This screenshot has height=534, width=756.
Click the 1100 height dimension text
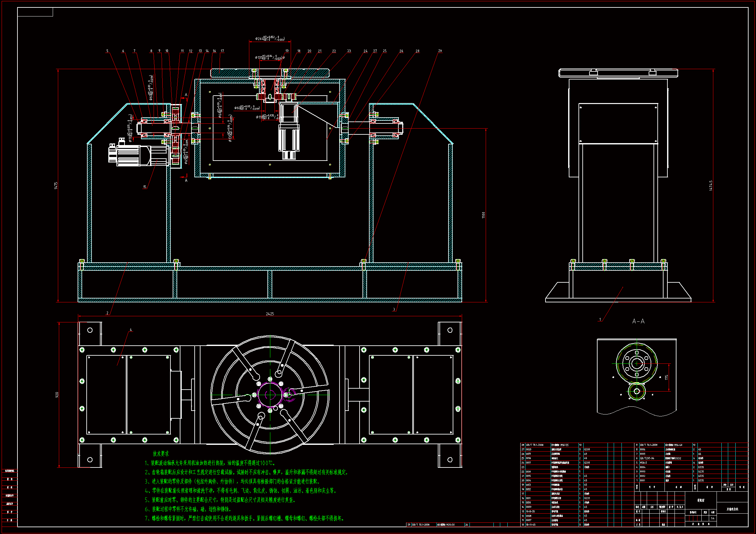coord(483,215)
